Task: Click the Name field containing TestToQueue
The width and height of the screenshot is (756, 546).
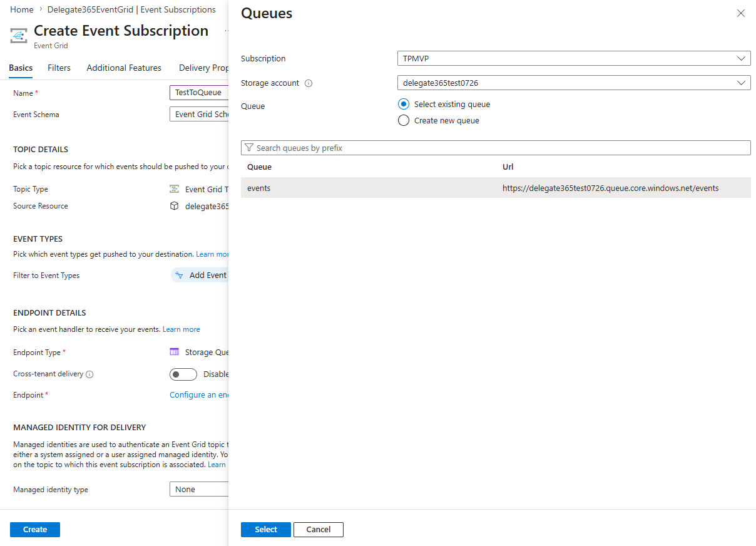Action: point(199,93)
